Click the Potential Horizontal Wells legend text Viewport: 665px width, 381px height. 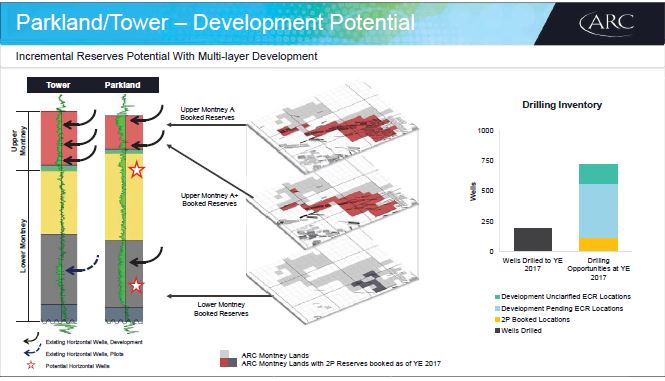[77, 366]
